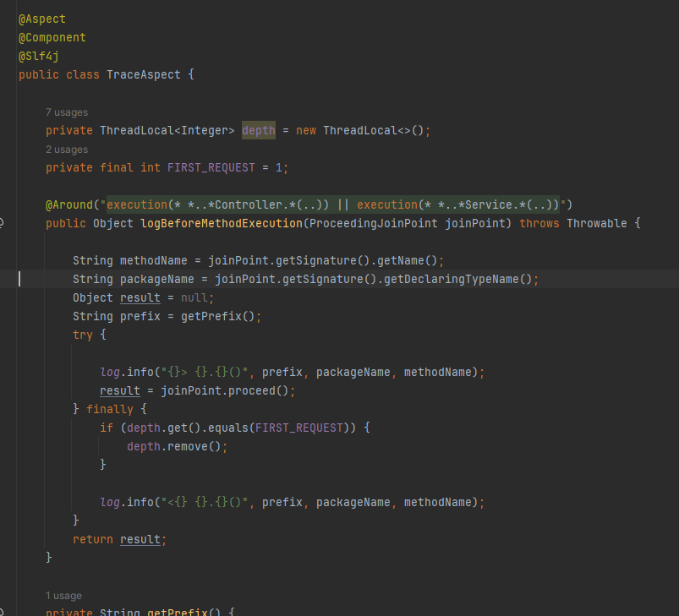
Task: Click the 'if' keyword
Action: (x=107, y=428)
